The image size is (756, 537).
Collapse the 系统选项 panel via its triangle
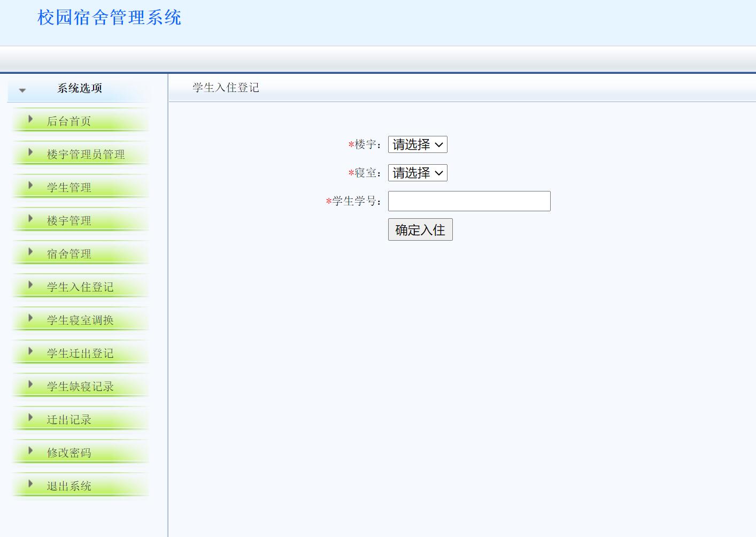[22, 90]
